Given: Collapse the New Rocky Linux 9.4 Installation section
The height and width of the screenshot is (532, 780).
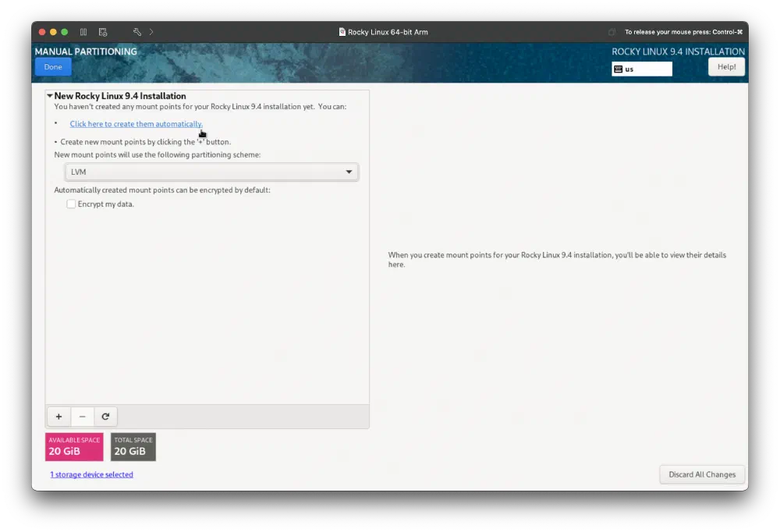Looking at the screenshot, I should click(x=49, y=95).
